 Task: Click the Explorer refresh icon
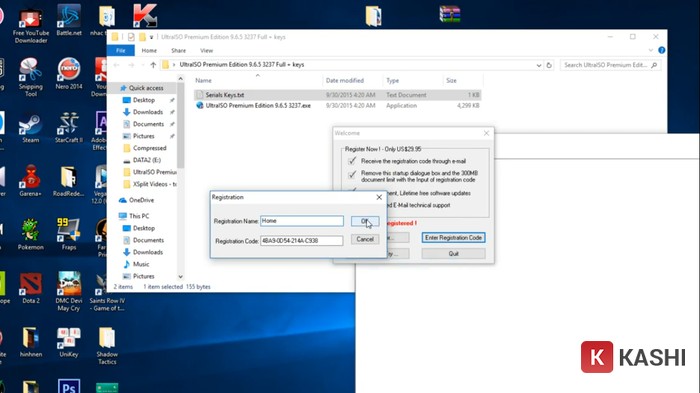549,65
